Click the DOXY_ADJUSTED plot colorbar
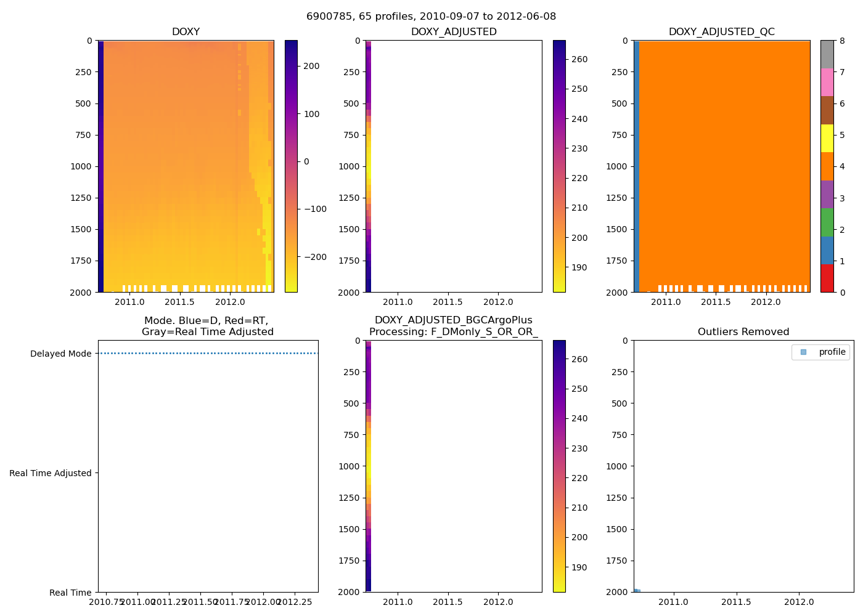 point(559,166)
